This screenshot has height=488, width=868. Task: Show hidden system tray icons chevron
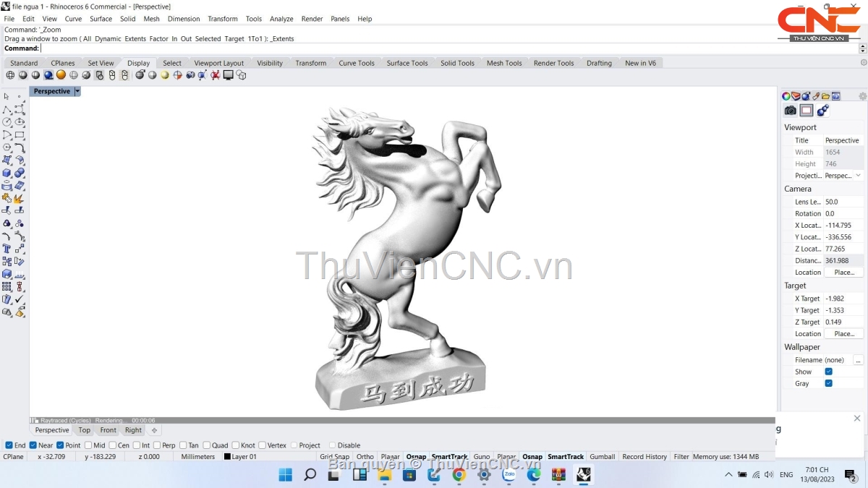728,475
